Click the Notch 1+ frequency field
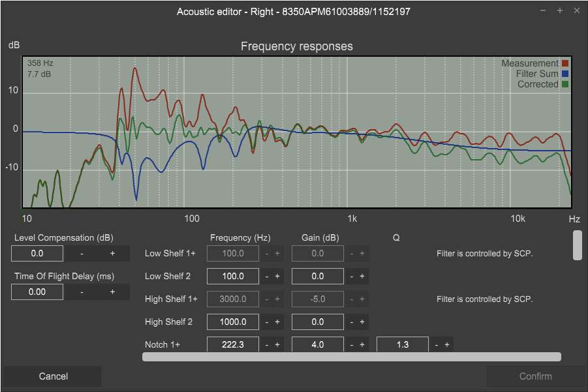The image size is (588, 392). [233, 344]
